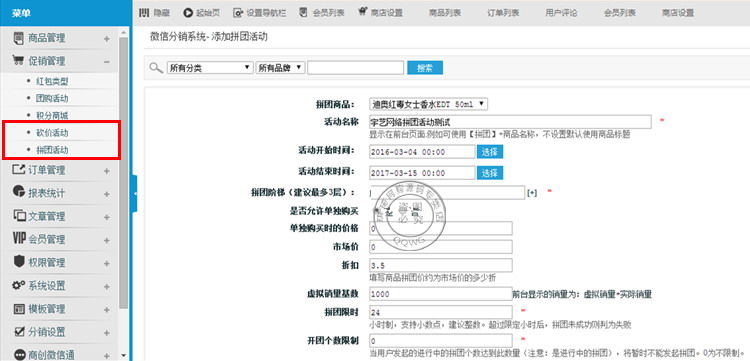Open 积分商城 in the sidebar
This screenshot has width=750, height=361.
(x=52, y=116)
